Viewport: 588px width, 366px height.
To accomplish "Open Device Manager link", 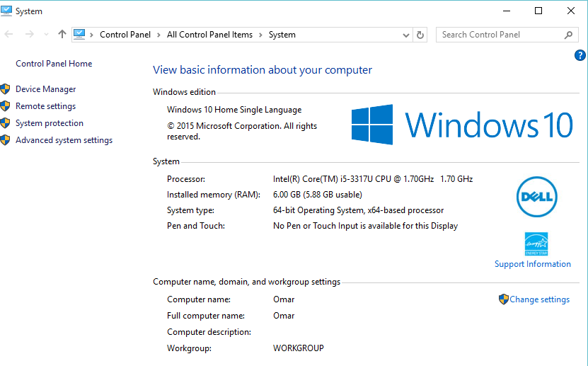I will tap(46, 89).
